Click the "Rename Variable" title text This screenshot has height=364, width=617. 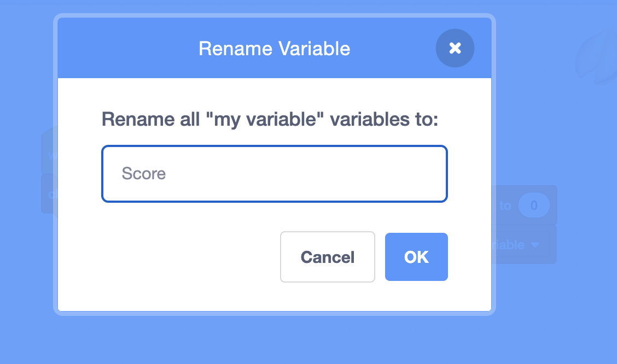[274, 48]
